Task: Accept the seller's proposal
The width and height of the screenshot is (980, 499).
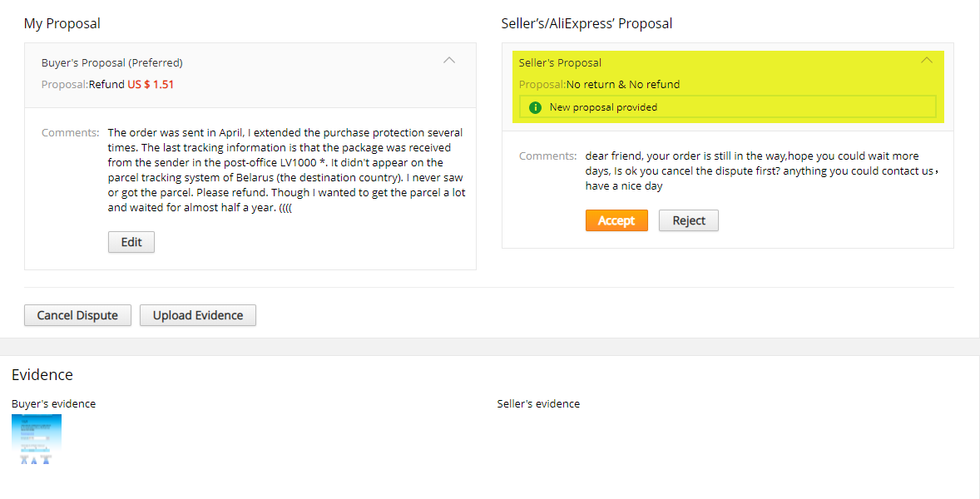Action: 616,220
